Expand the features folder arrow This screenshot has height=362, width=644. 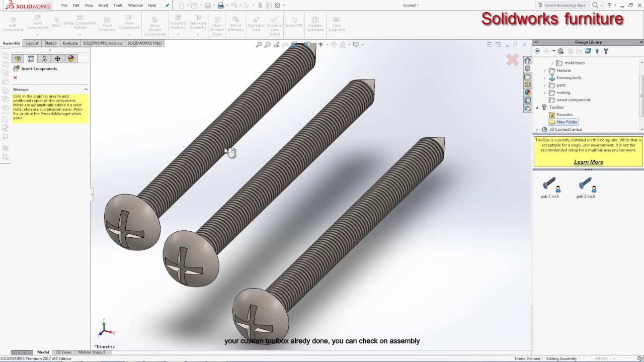tap(545, 71)
